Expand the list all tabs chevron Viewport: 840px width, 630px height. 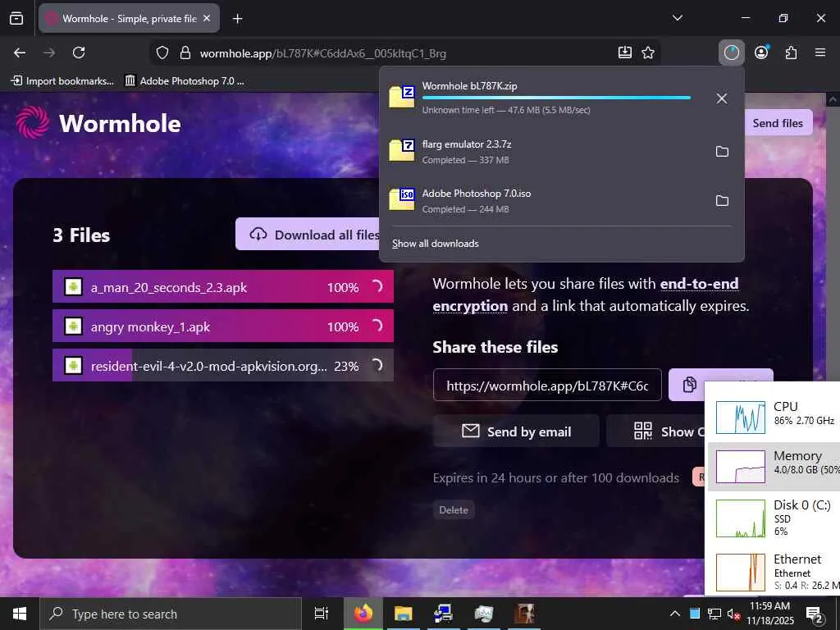tap(677, 18)
